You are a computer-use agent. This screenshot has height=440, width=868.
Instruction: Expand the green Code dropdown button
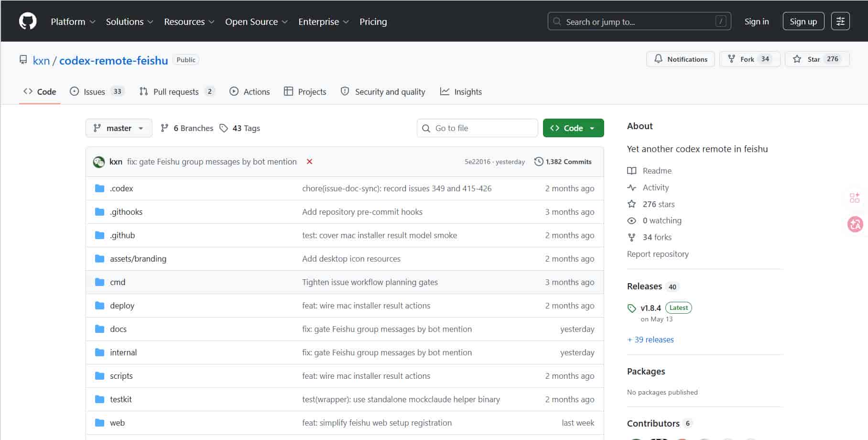click(573, 128)
